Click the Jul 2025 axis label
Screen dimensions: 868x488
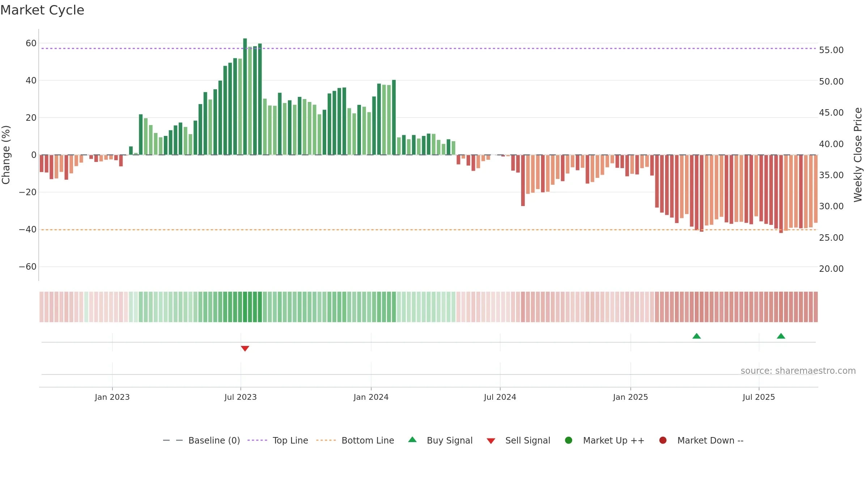[759, 397]
